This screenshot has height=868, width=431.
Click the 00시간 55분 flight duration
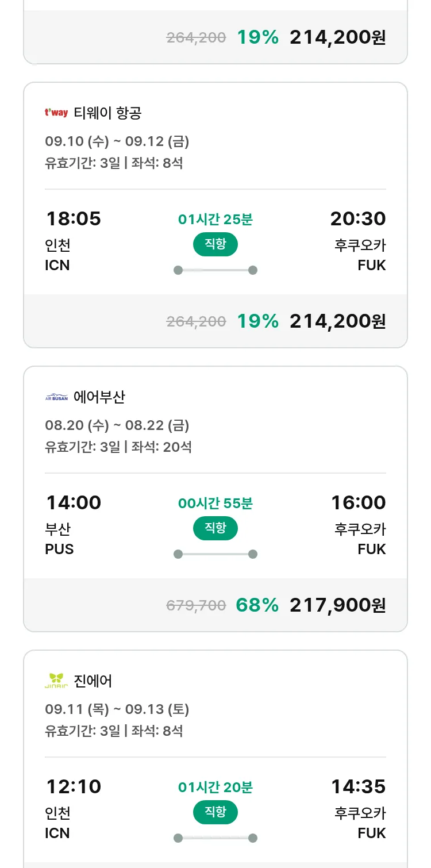pos(215,504)
